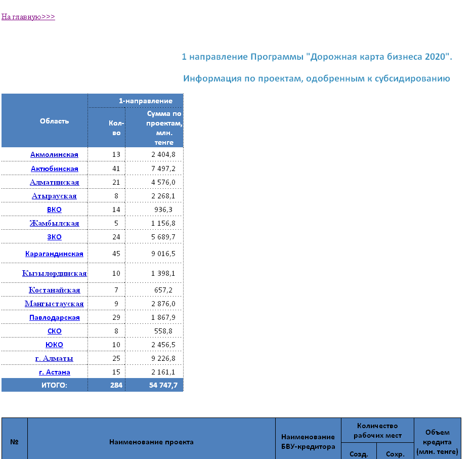Select the sum value 2 456,5

click(x=163, y=345)
